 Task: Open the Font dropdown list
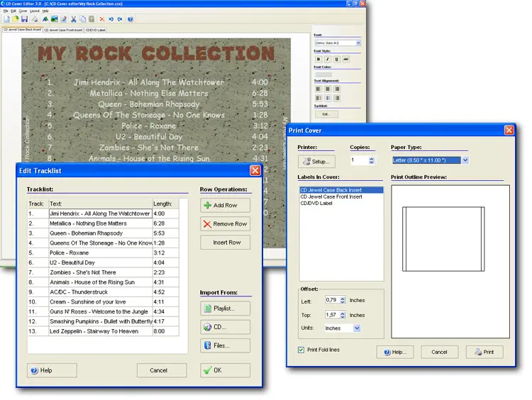[358, 43]
